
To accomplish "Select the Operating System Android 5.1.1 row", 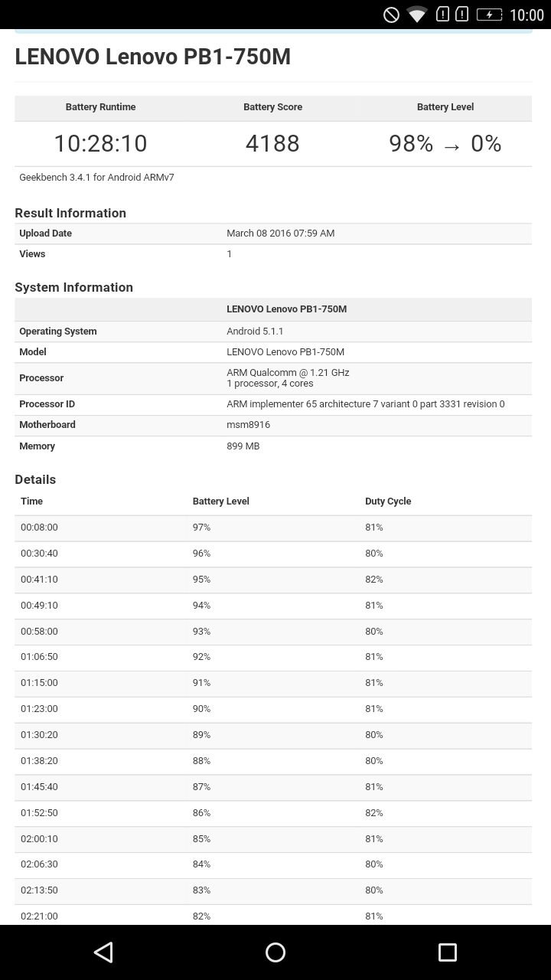I will pyautogui.click(x=273, y=332).
